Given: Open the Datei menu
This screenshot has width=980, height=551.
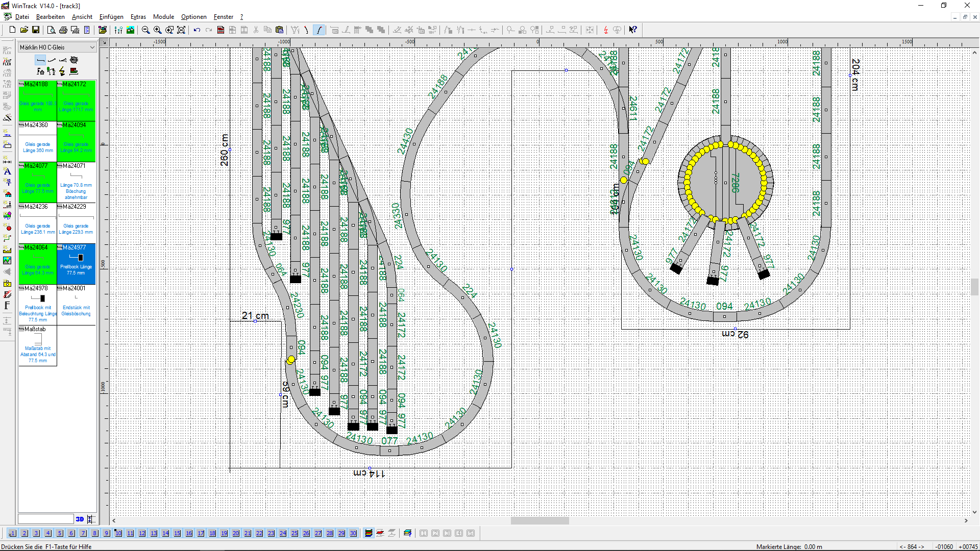Looking at the screenshot, I should 22,17.
